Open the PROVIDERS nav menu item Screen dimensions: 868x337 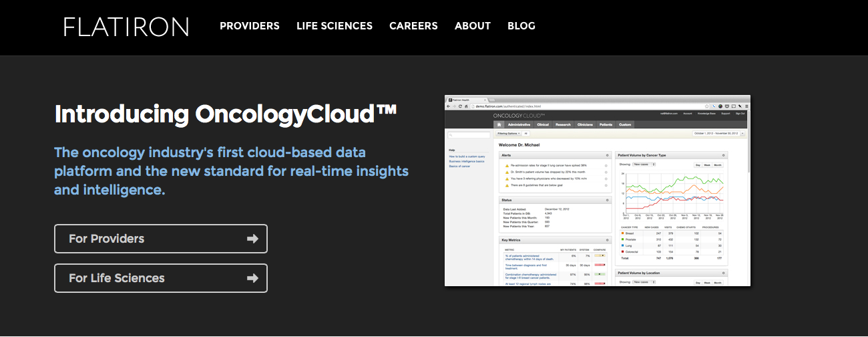(250, 26)
